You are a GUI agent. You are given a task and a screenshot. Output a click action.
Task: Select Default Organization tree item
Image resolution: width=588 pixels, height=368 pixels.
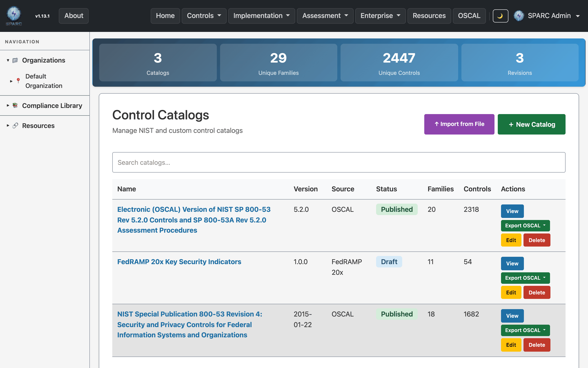[x=44, y=81]
